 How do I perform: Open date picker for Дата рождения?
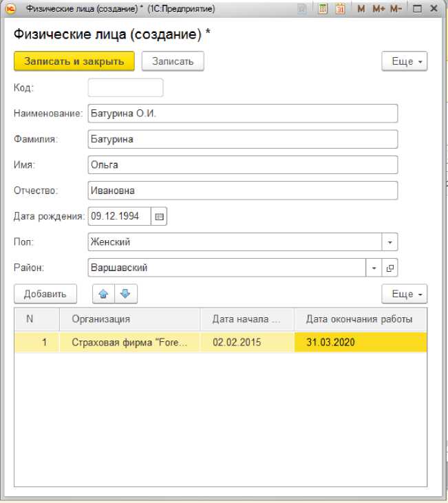coord(159,217)
